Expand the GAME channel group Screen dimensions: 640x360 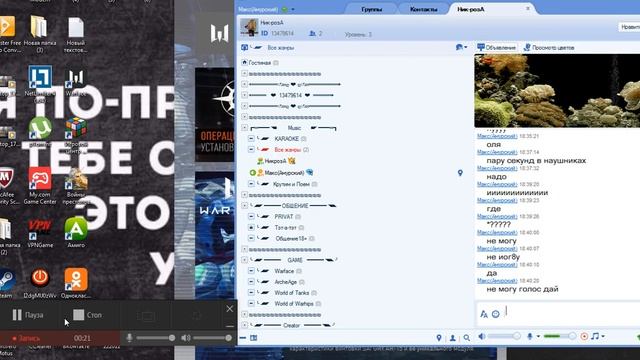click(x=244, y=260)
